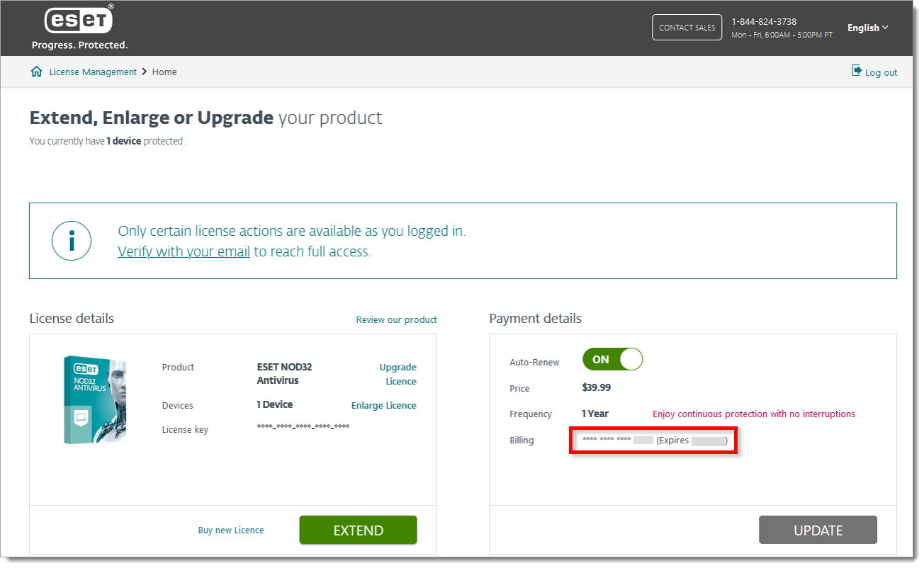Toggle Auto-Renew off

[x=612, y=359]
